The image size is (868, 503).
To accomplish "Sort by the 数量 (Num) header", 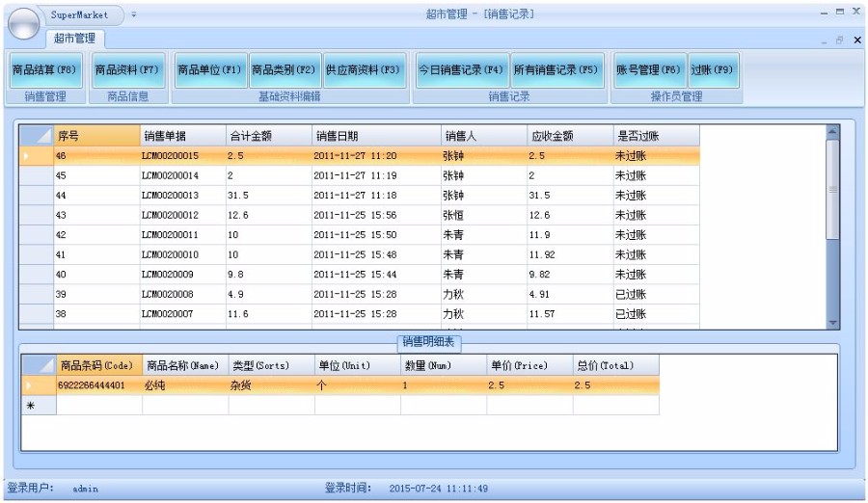I will pos(444,366).
